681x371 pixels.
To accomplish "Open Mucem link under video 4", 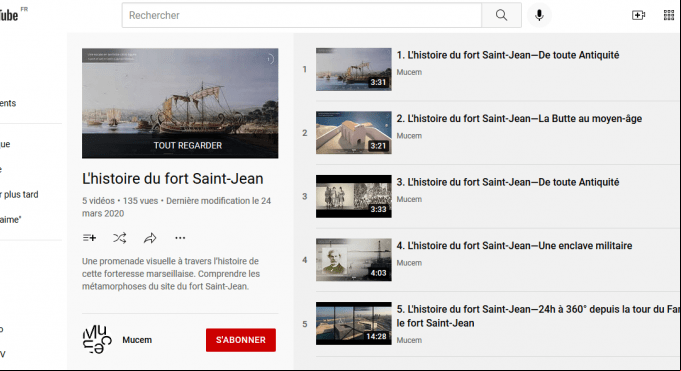I will tap(409, 263).
